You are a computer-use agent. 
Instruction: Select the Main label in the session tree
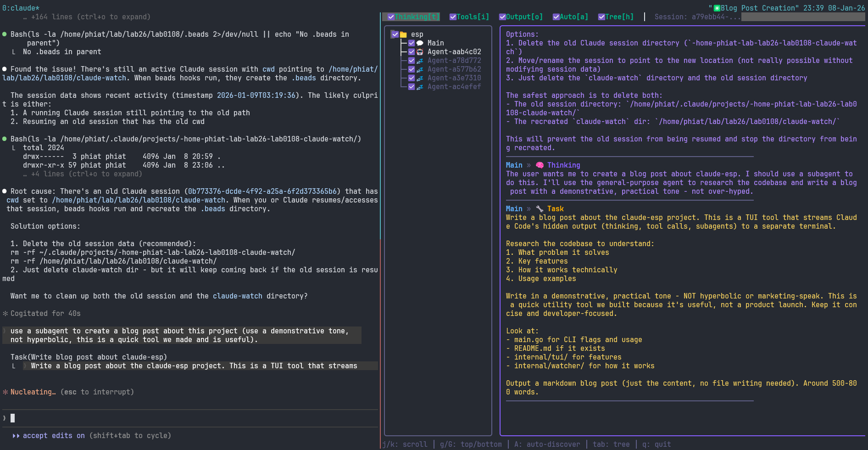pyautogui.click(x=436, y=43)
